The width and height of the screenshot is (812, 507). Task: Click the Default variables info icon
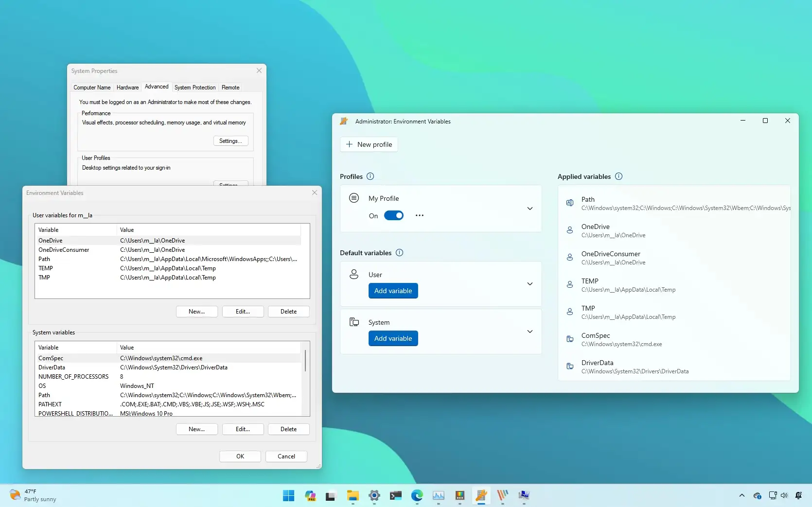point(399,253)
